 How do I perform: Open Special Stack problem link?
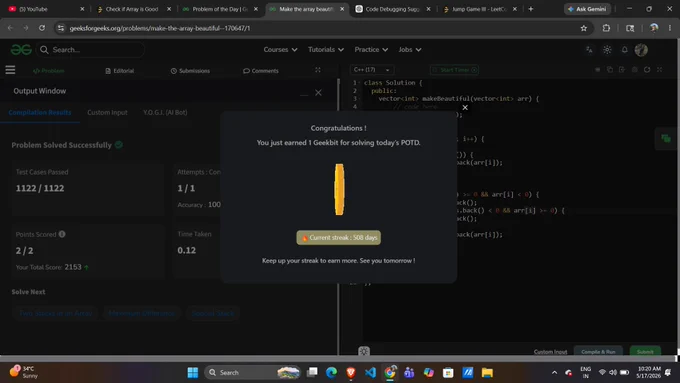tap(213, 313)
